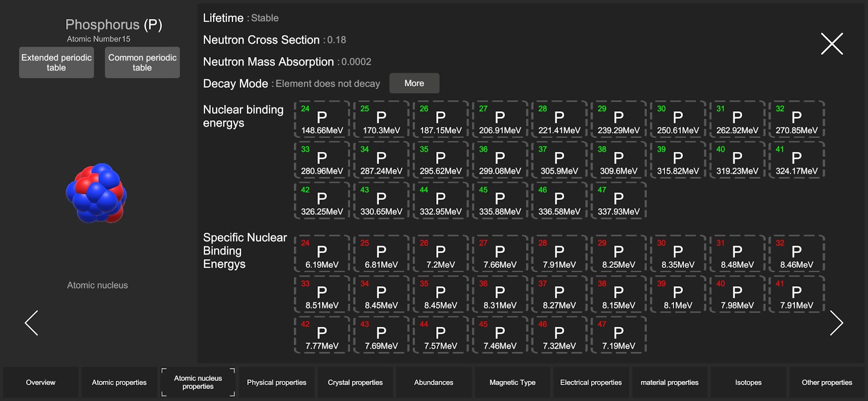This screenshot has height=401, width=868.
Task: Click the 3D atomic nucleus model
Action: pyautogui.click(x=96, y=193)
